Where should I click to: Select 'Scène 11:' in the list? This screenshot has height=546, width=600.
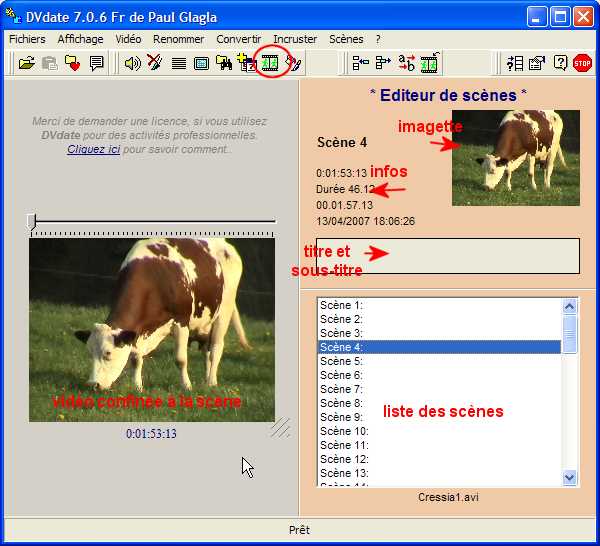pos(439,445)
